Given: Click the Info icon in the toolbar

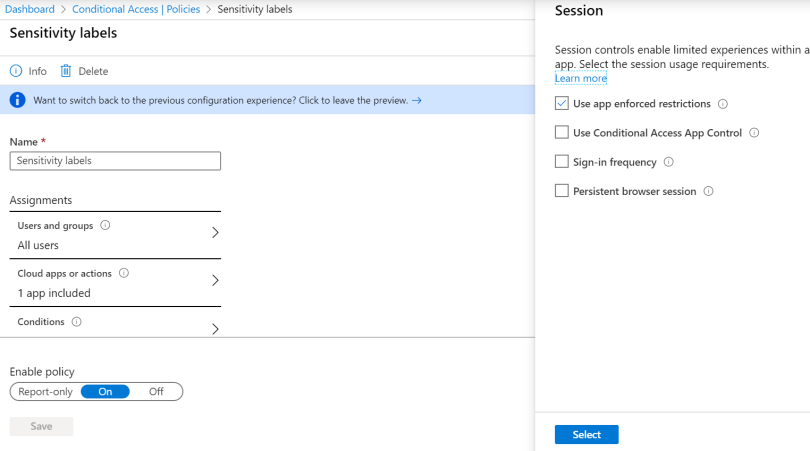Looking at the screenshot, I should click(16, 71).
